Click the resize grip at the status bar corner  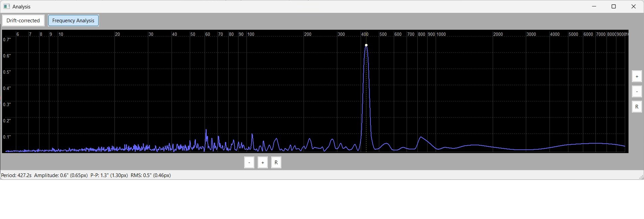coord(641,177)
